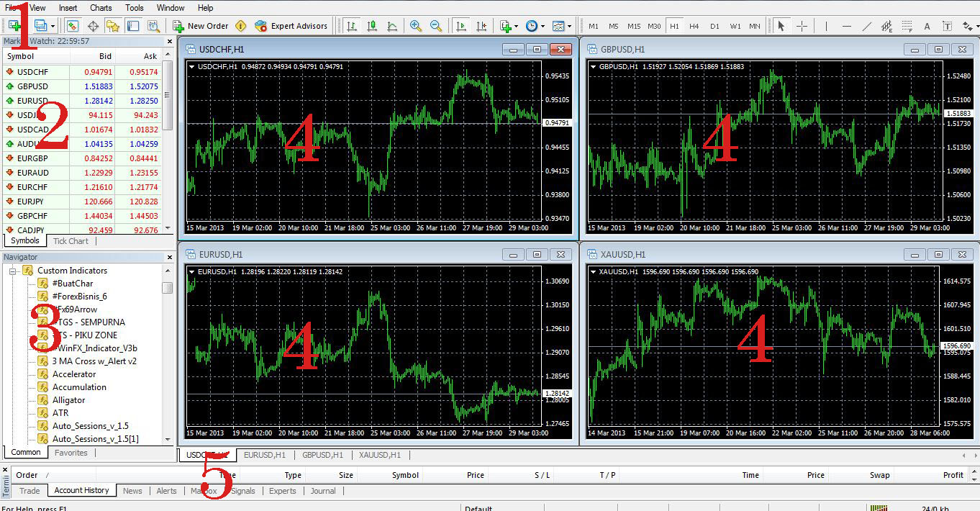Viewport: 980px width, 511px height.
Task: Open the Data Window toolbar icon
Action: tap(93, 26)
